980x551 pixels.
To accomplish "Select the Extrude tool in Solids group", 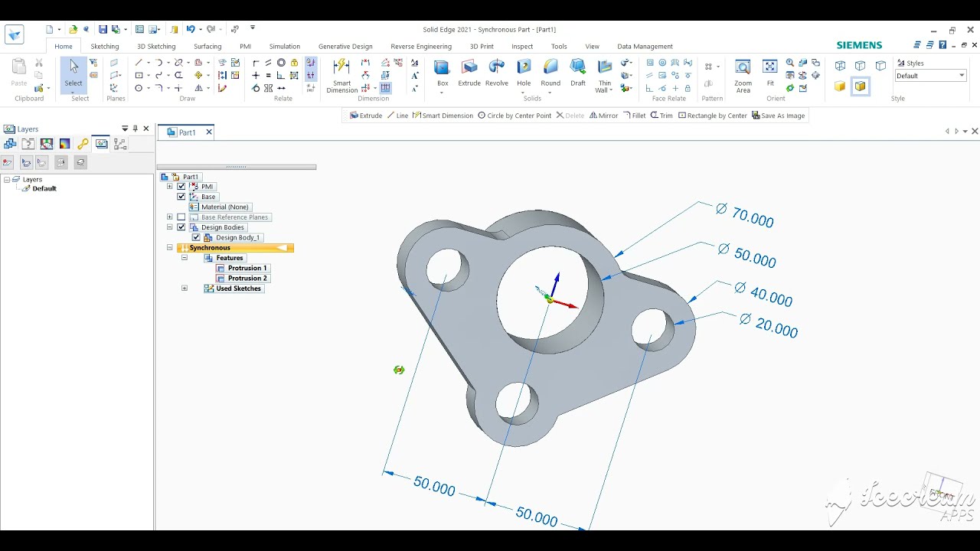I will [469, 73].
